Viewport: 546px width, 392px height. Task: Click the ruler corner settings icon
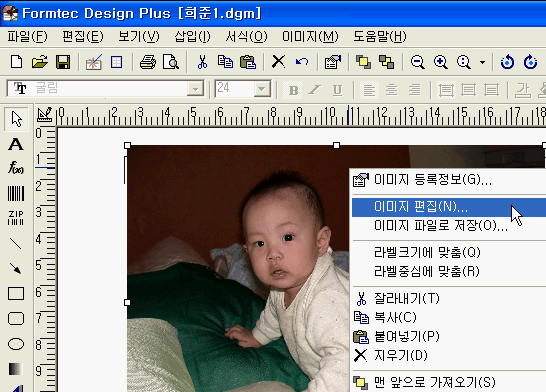45,115
